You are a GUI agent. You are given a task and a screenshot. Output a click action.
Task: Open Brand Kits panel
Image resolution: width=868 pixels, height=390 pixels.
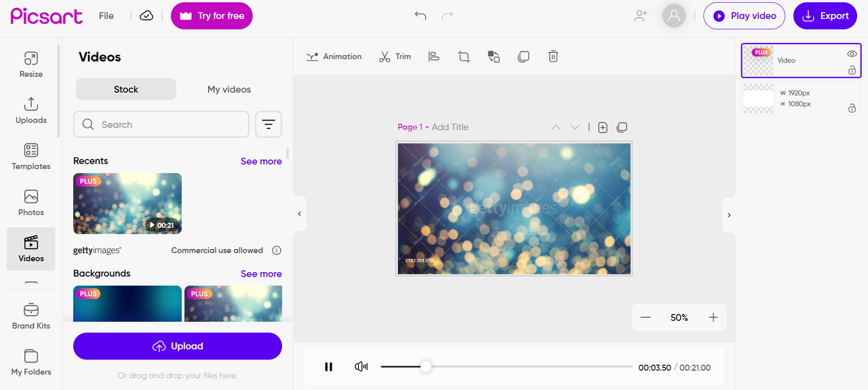[x=31, y=316]
